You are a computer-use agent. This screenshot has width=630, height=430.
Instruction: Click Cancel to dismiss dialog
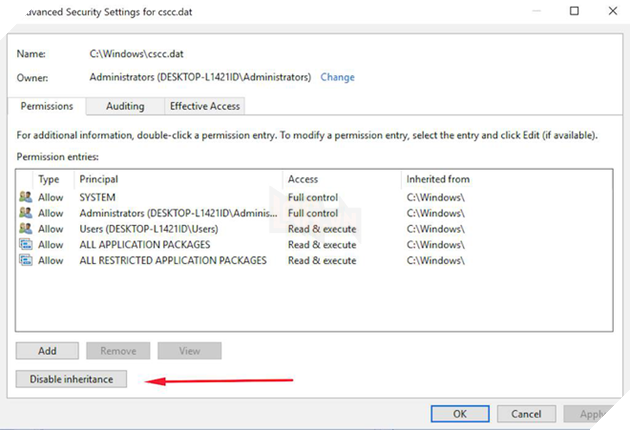pyautogui.click(x=526, y=413)
